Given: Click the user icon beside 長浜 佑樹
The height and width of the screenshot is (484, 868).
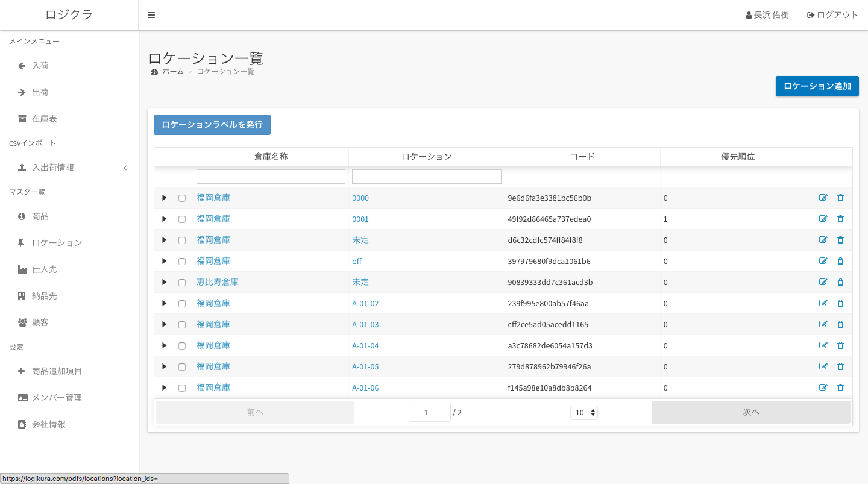Looking at the screenshot, I should click(749, 15).
